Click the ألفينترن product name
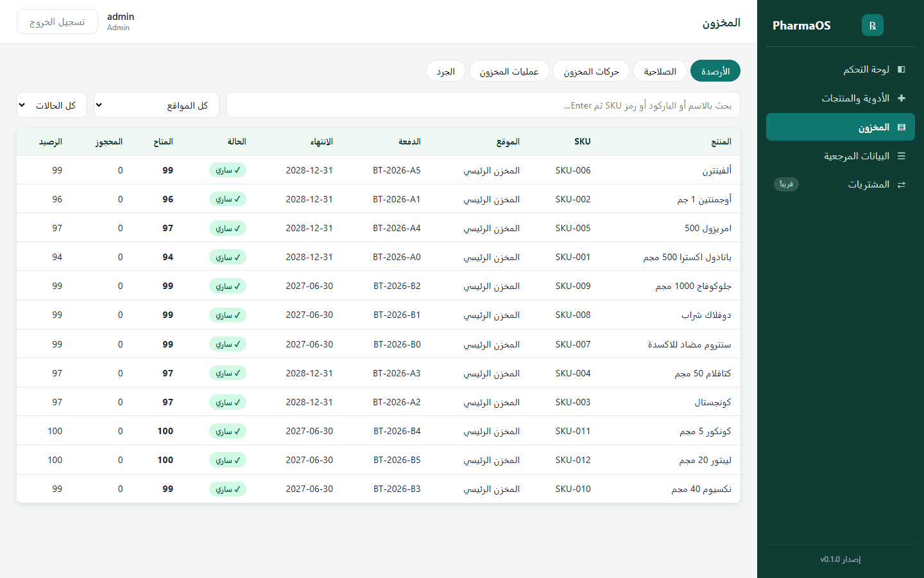This screenshot has width=924, height=578. click(x=717, y=171)
